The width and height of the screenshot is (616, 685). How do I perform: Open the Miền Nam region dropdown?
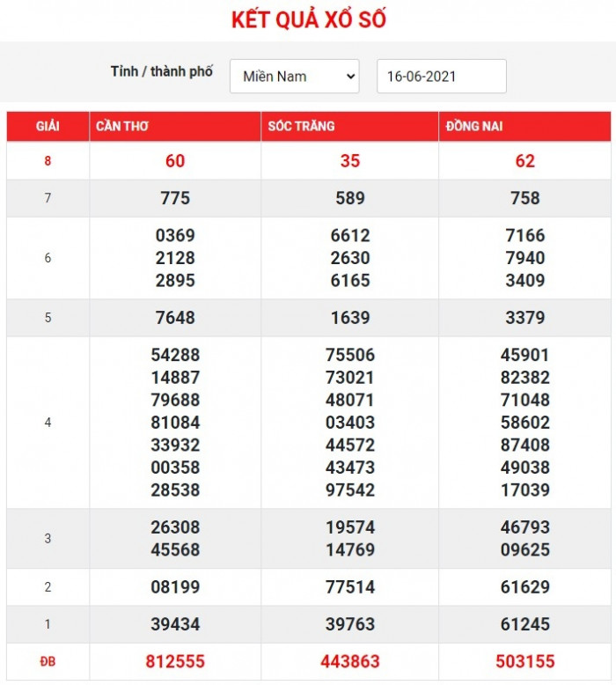coord(294,77)
